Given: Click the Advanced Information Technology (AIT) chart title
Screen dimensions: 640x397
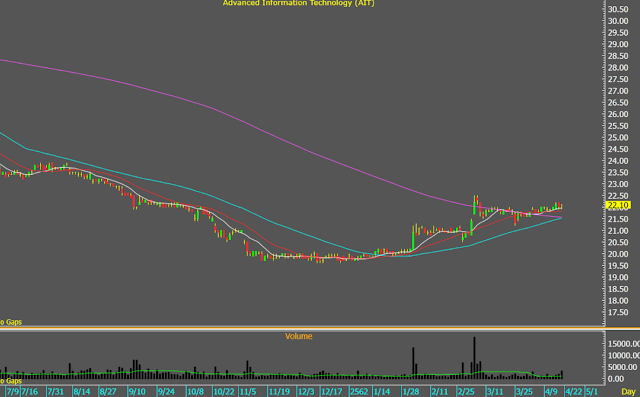Looking at the screenshot, I should (298, 3).
